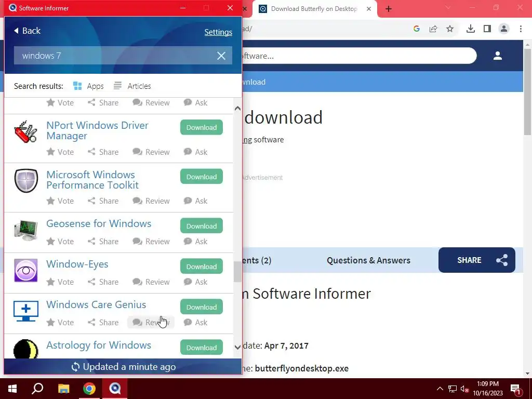Share Windows Care Genius
Viewport: 532px width, 399px height.
click(x=103, y=322)
